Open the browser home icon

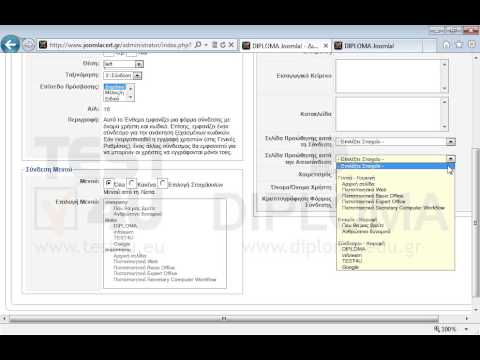coord(446,44)
